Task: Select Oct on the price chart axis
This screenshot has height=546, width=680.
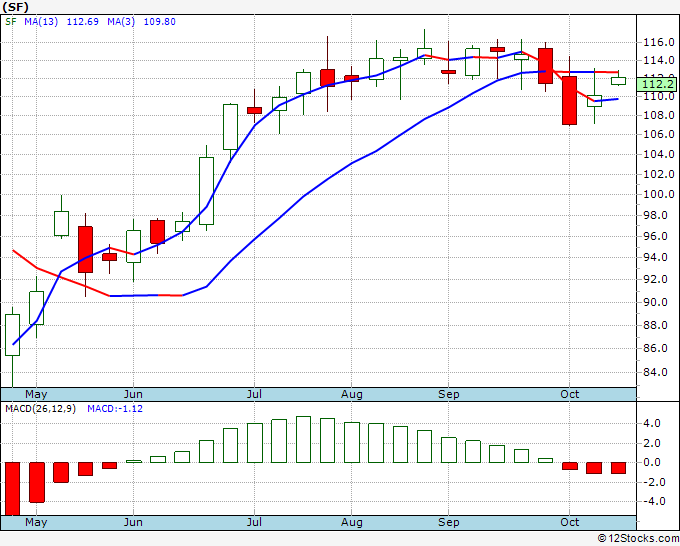Action: pos(569,394)
